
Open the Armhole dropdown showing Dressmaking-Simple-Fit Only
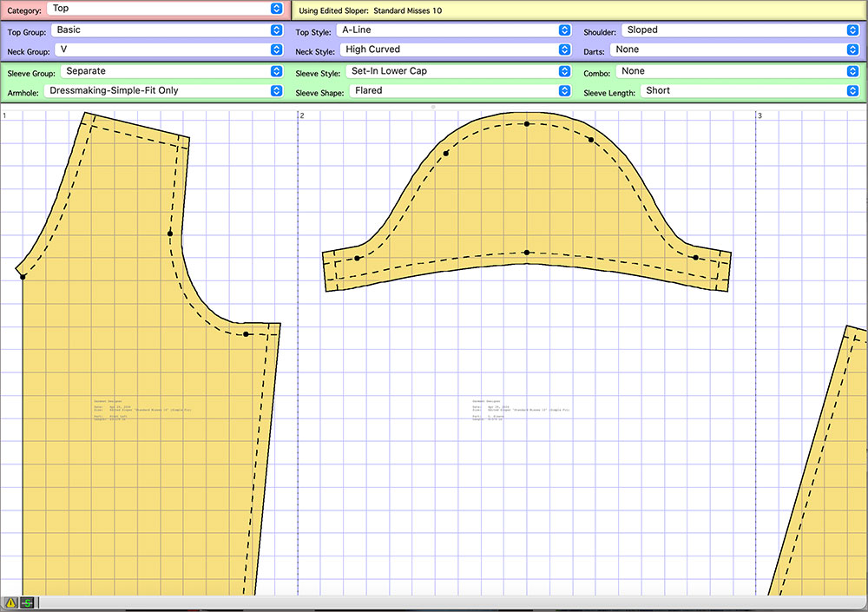[x=163, y=90]
